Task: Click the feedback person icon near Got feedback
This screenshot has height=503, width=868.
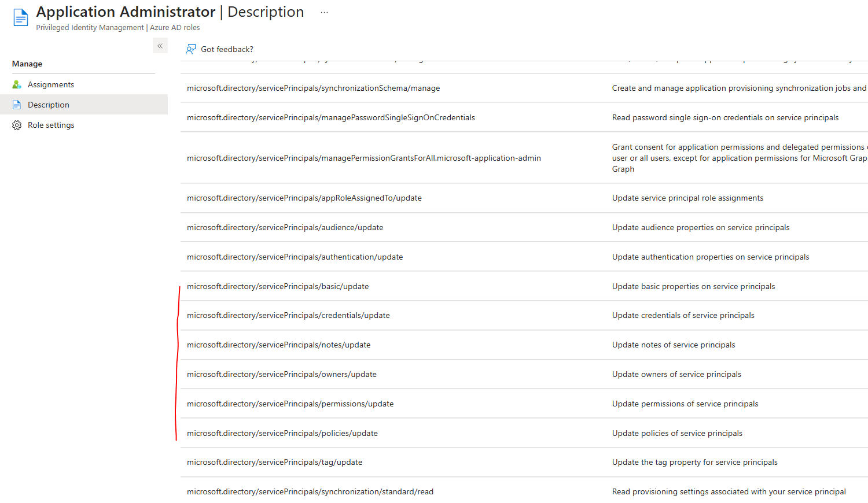Action: (190, 49)
